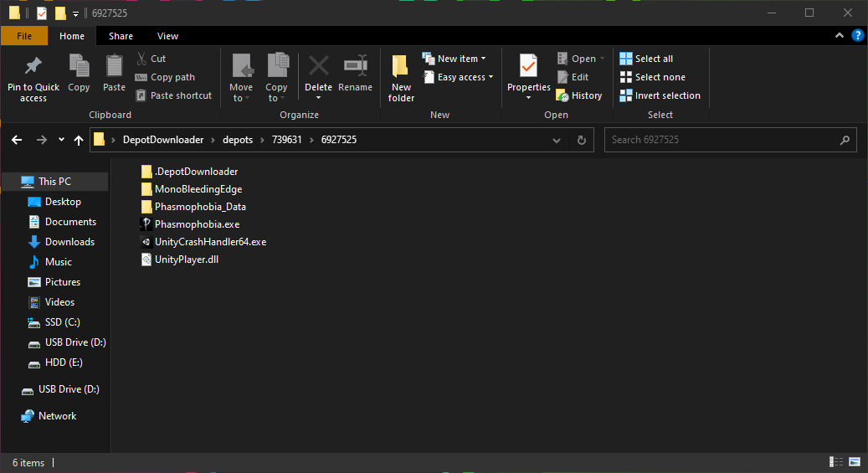Select This PC in navigation pane
The image size is (868, 473).
tap(54, 181)
